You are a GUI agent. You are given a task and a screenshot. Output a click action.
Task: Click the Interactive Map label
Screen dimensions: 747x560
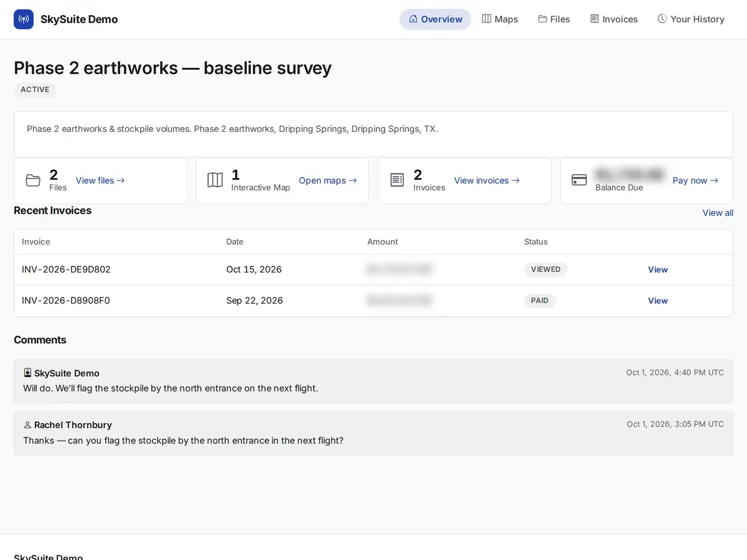(x=261, y=187)
